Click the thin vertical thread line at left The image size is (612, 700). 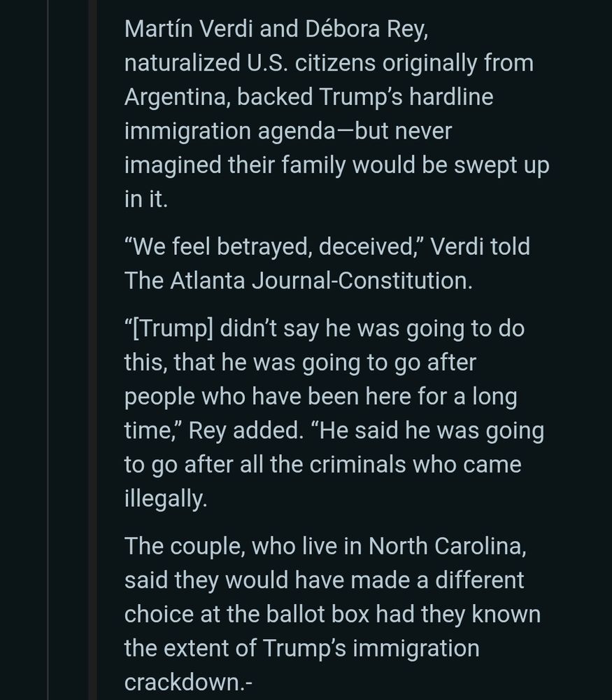coord(48,350)
